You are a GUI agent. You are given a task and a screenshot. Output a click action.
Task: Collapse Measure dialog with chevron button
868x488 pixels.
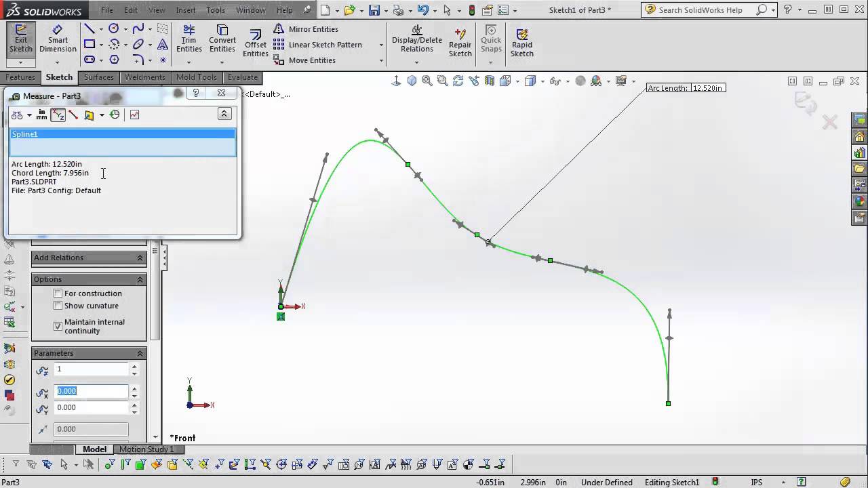(224, 114)
